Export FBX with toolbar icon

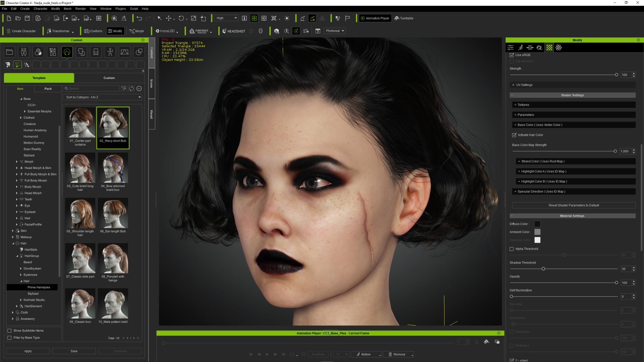click(87, 18)
